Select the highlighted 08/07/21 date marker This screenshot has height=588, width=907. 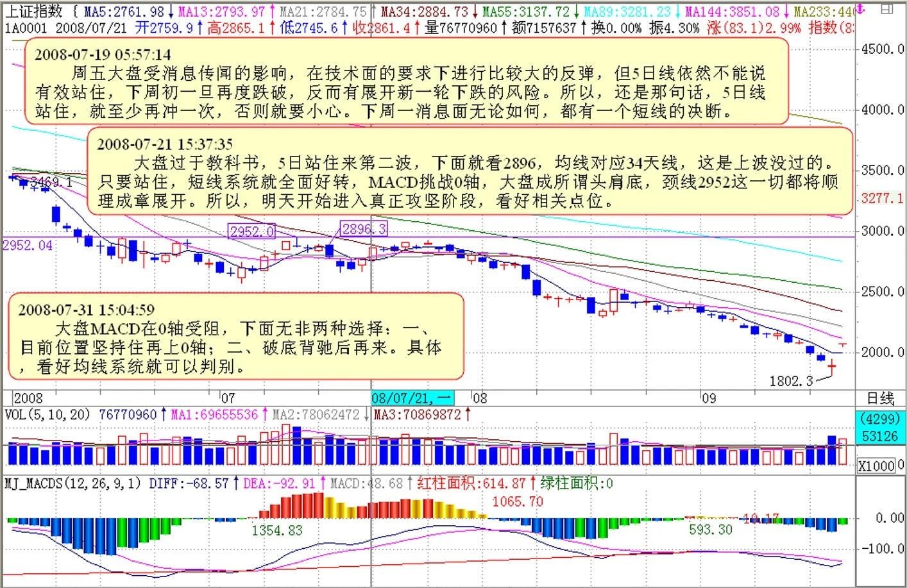(x=412, y=398)
